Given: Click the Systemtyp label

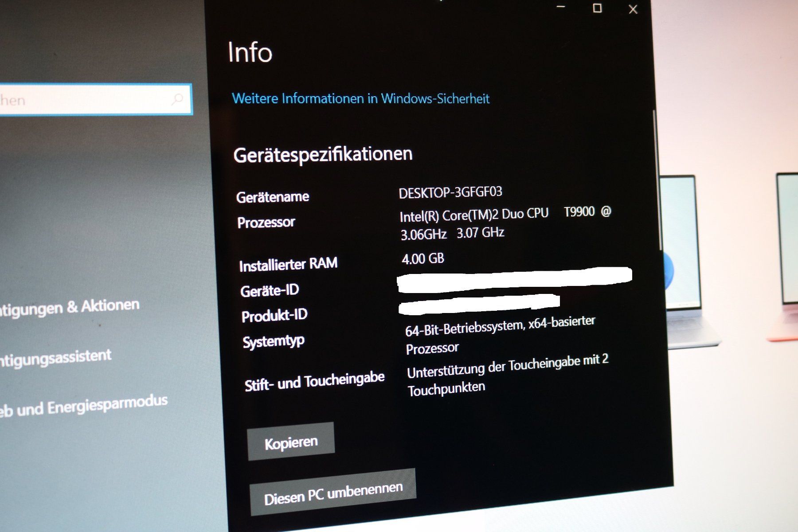Looking at the screenshot, I should click(x=274, y=341).
